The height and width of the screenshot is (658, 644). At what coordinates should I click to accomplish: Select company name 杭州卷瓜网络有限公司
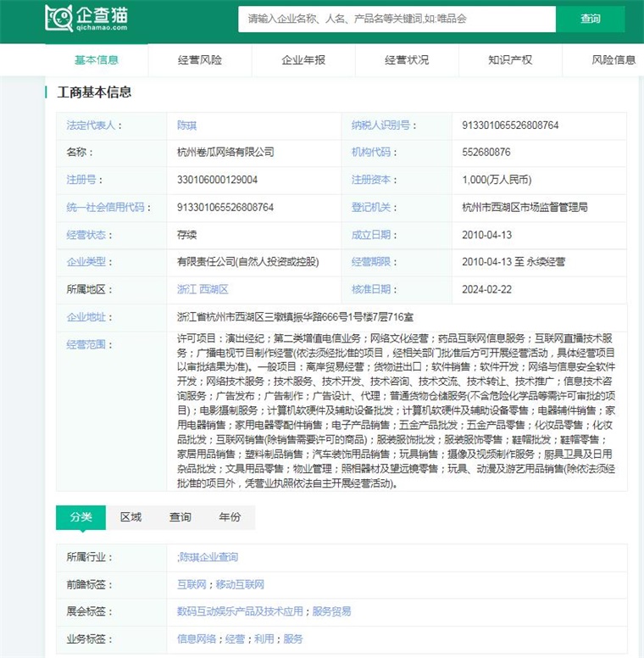225,152
